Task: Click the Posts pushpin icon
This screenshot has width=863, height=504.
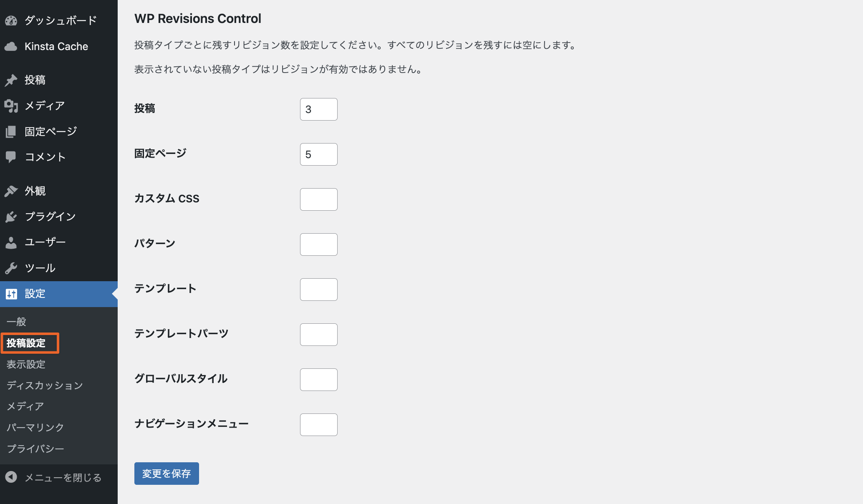Action: coord(11,80)
